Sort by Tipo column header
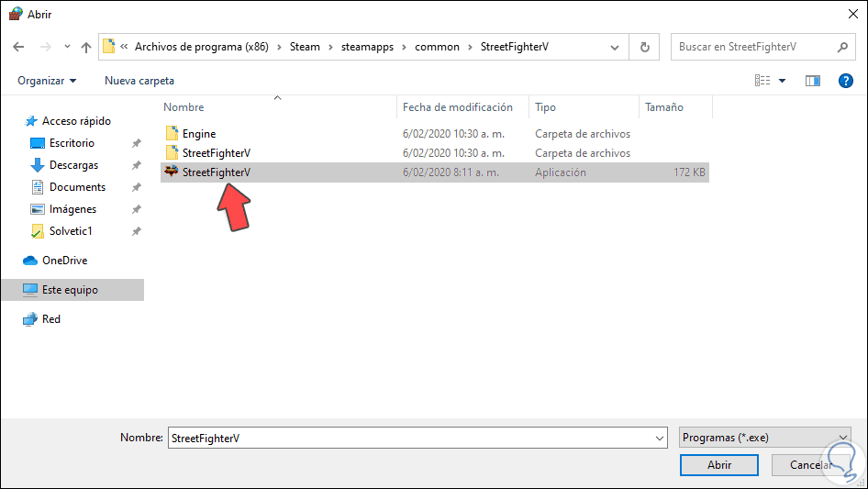 [x=545, y=107]
